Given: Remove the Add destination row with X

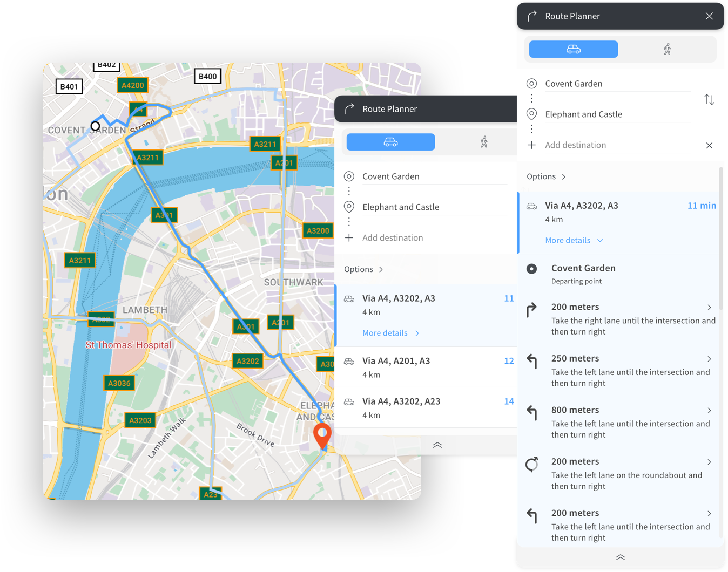Looking at the screenshot, I should [x=709, y=145].
